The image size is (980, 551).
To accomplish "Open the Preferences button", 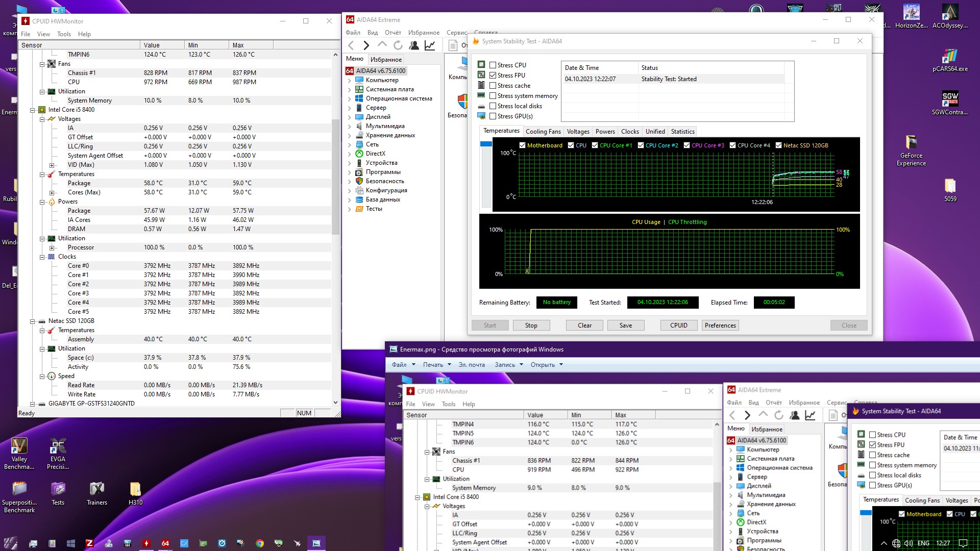I will coord(720,325).
